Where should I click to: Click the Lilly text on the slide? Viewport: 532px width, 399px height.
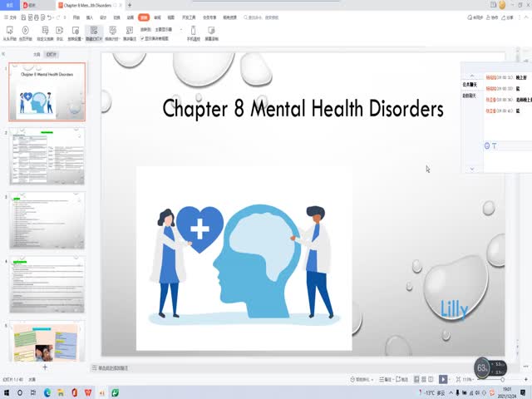pos(455,309)
